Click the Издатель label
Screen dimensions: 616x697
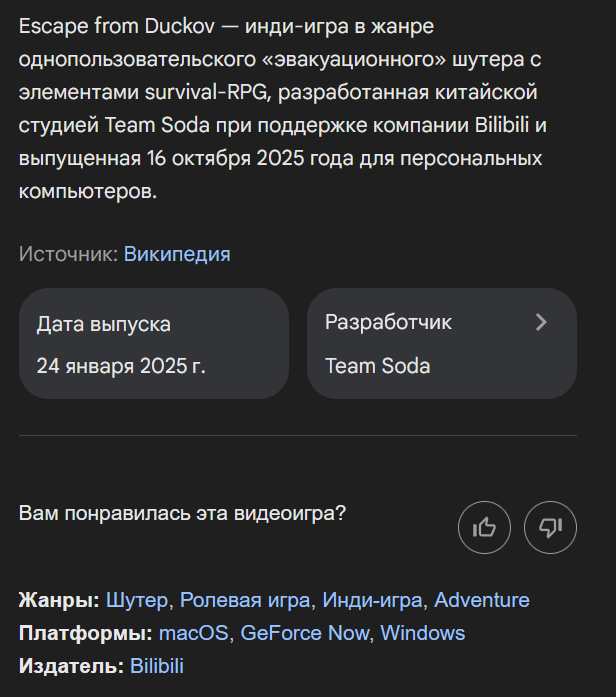click(70, 666)
